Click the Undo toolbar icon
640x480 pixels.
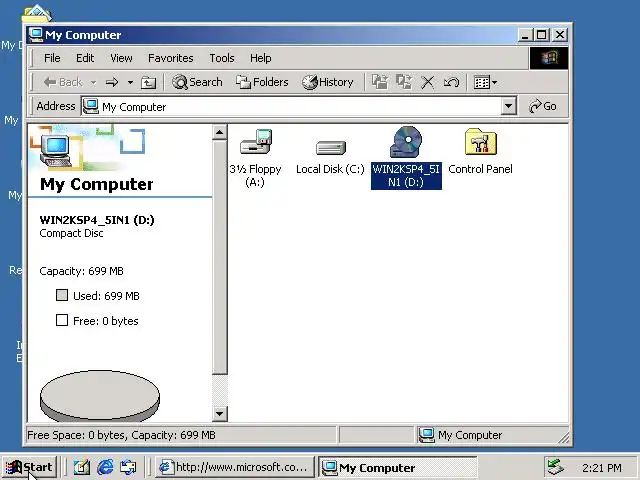[451, 82]
